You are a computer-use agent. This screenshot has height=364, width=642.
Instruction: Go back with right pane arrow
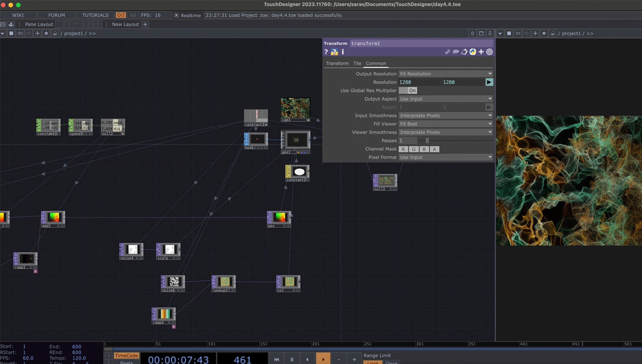tap(518, 33)
